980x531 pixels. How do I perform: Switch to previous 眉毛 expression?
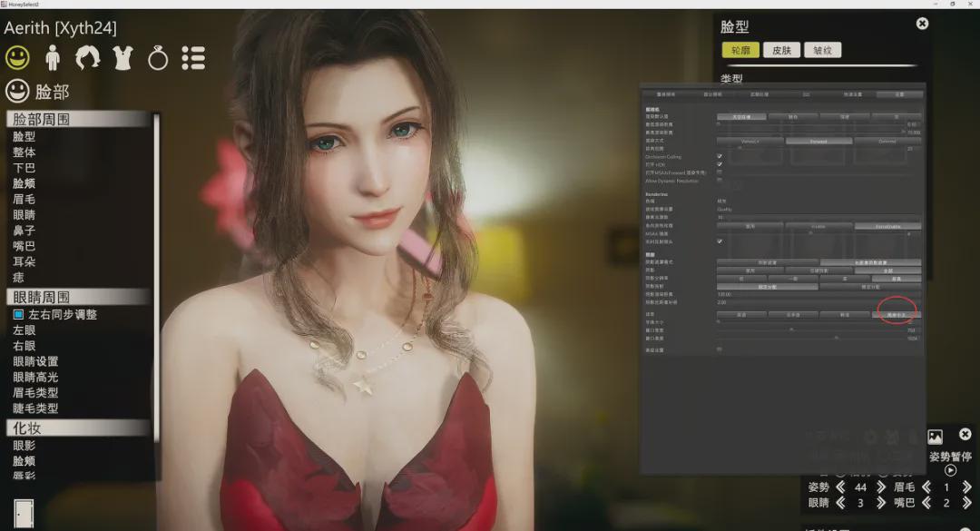click(926, 487)
